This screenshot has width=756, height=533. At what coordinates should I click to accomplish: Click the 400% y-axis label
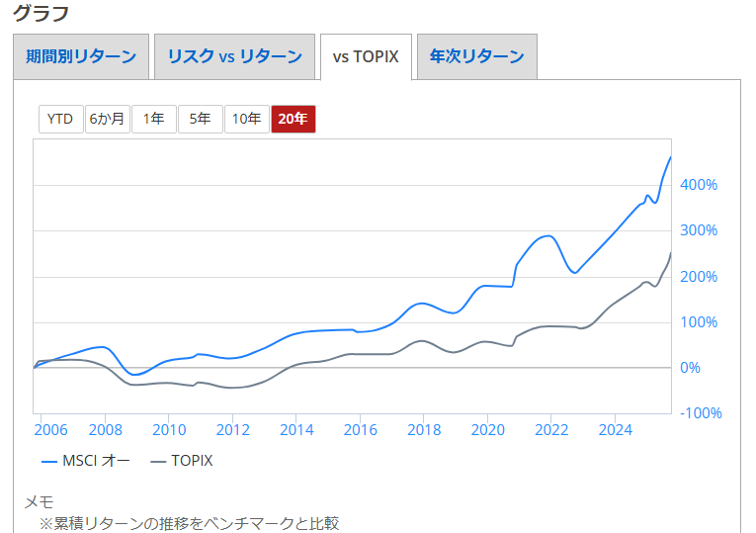(698, 185)
